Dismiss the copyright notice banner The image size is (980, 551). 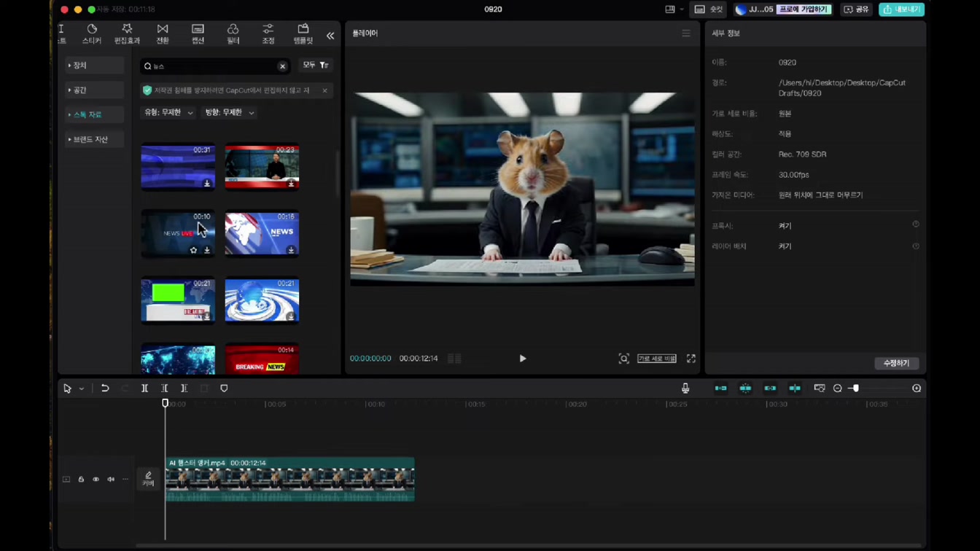(324, 90)
